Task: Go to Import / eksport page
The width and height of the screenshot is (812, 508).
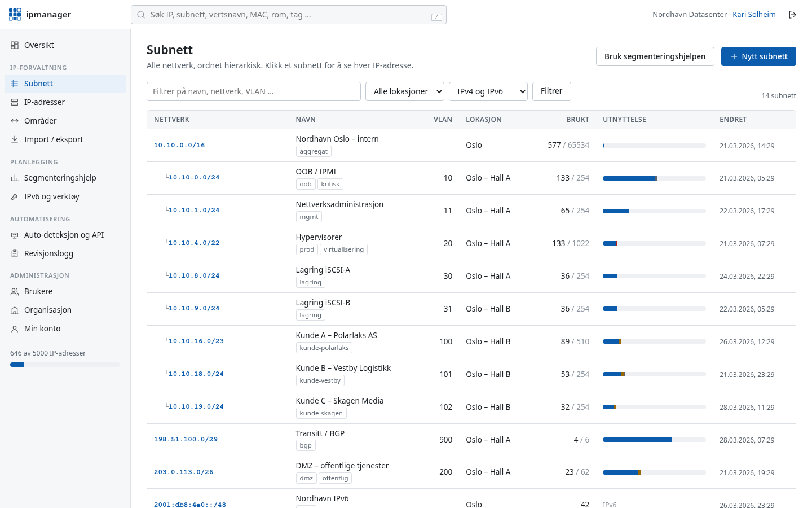Action: [65, 139]
